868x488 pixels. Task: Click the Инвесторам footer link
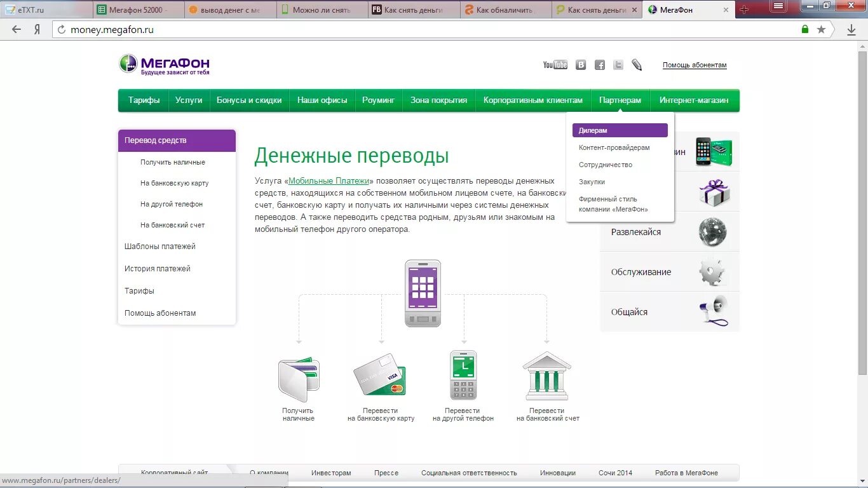331,473
